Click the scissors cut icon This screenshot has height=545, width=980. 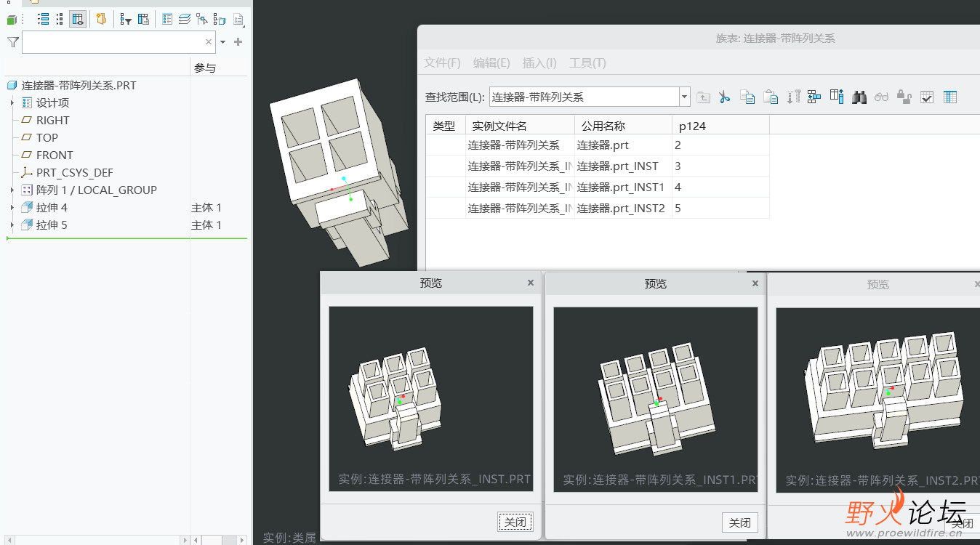(724, 97)
